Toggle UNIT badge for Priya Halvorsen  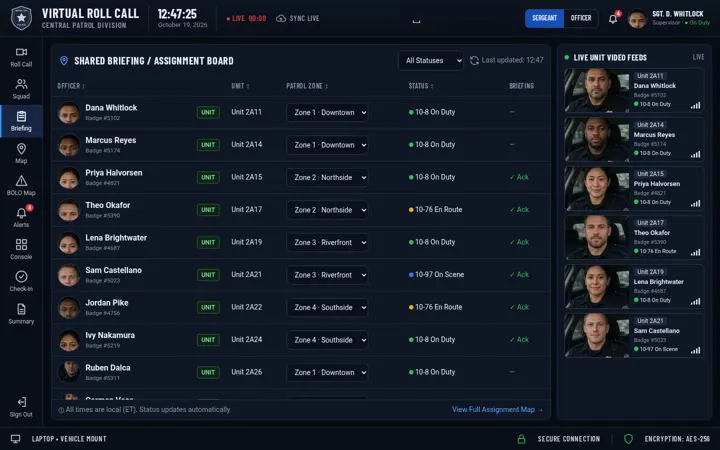click(x=208, y=177)
